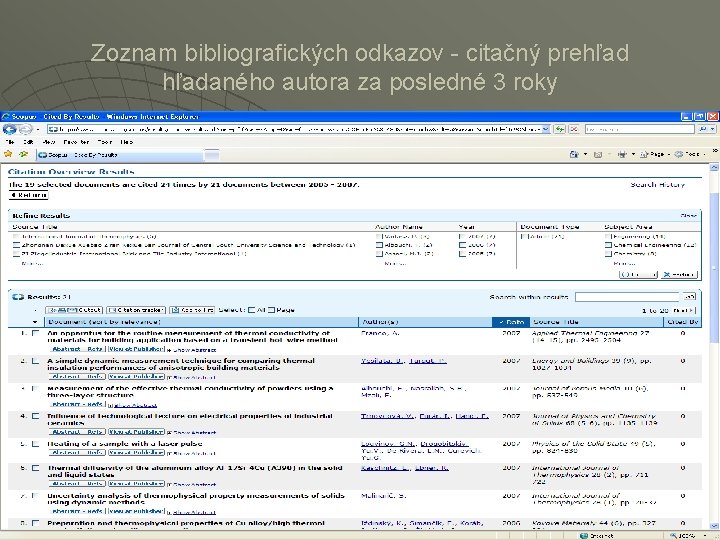
Task: Click the Home icon in the command bar
Action: point(574,154)
